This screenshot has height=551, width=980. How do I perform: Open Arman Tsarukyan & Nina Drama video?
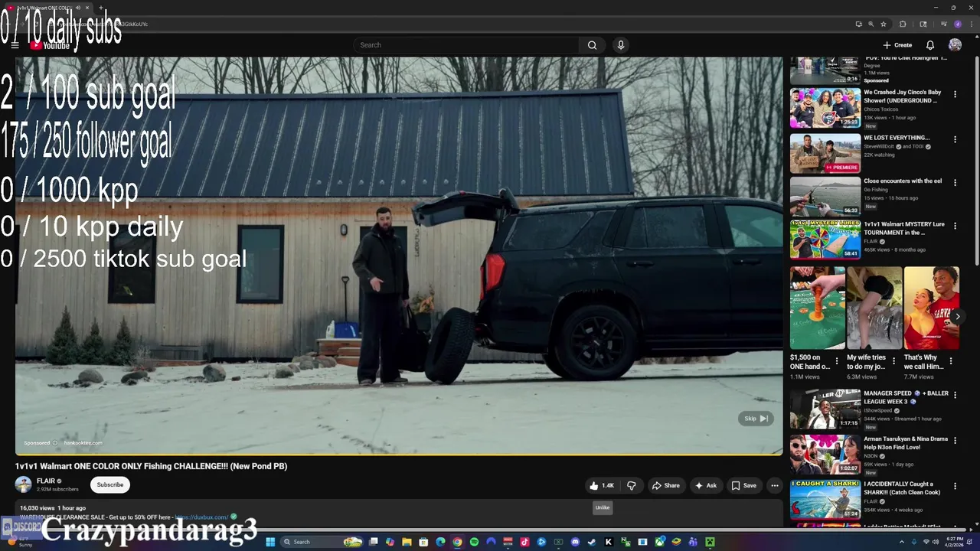coord(825,455)
